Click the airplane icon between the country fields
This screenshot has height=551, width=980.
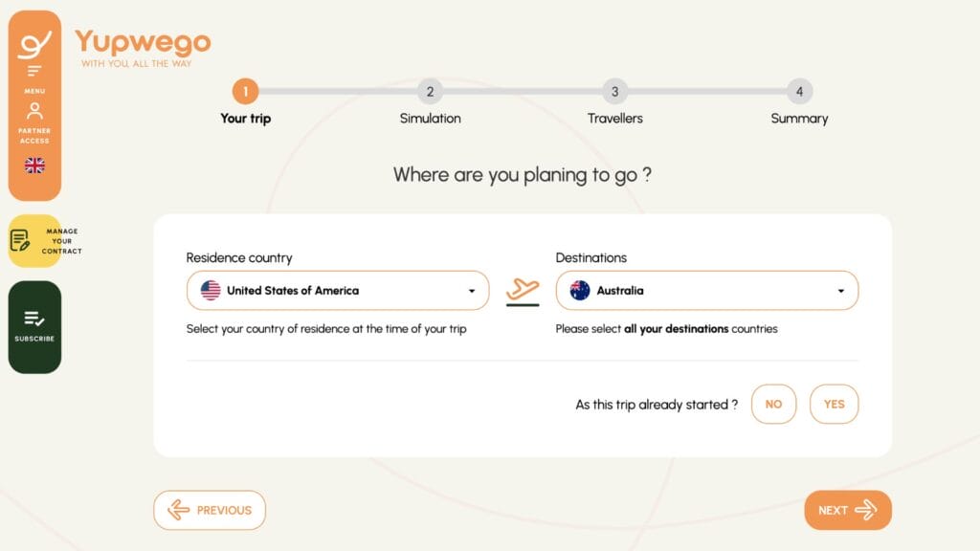[523, 289]
